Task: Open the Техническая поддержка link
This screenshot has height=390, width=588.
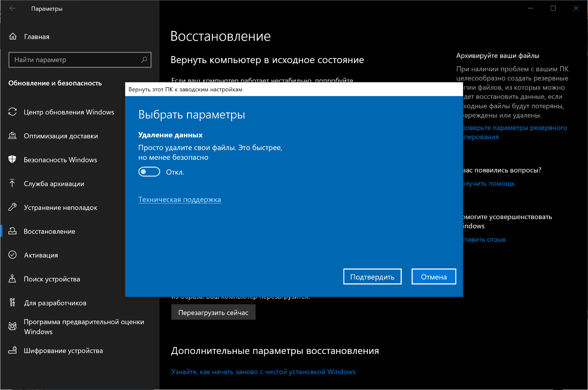Action: (180, 200)
